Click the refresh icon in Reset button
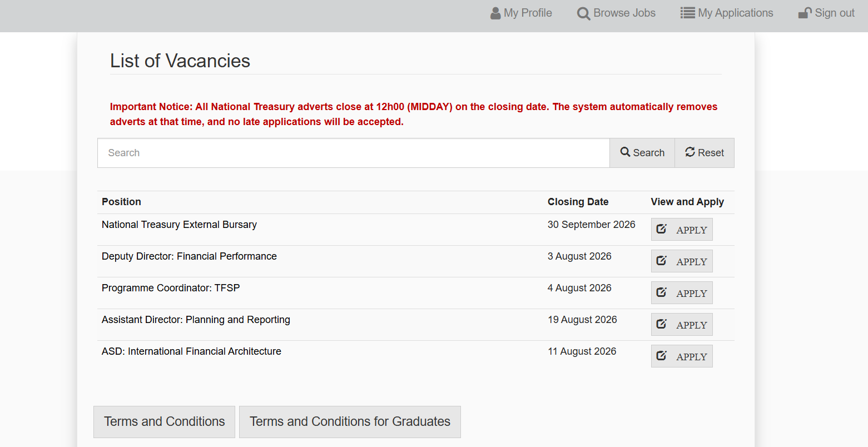Screen dimensions: 868x447 690,152
